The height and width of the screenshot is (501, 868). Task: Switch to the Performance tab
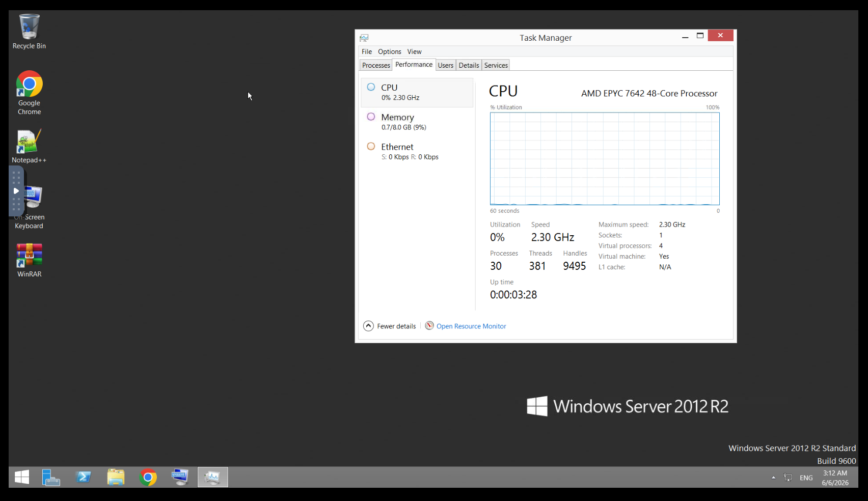[x=414, y=65]
